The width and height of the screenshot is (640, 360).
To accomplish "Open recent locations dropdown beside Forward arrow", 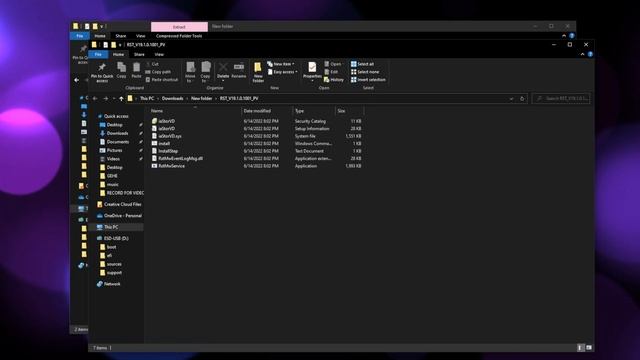I will click(114, 98).
